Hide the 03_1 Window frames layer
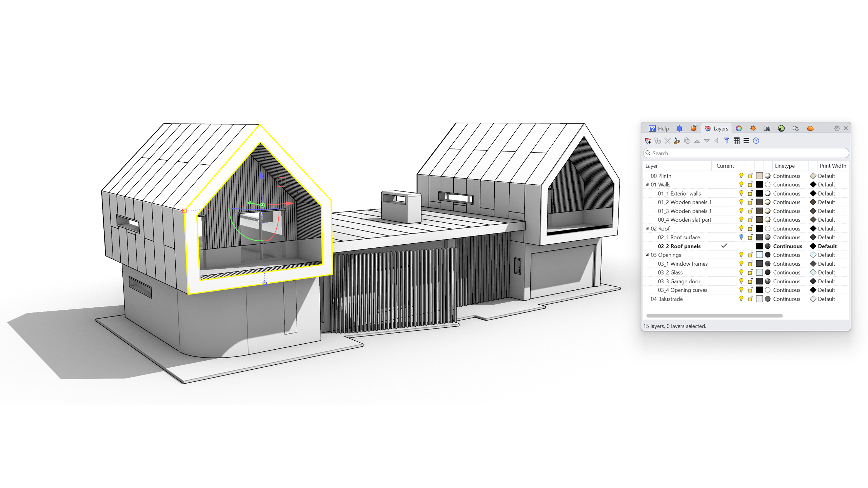The image size is (868, 488). coord(742,263)
